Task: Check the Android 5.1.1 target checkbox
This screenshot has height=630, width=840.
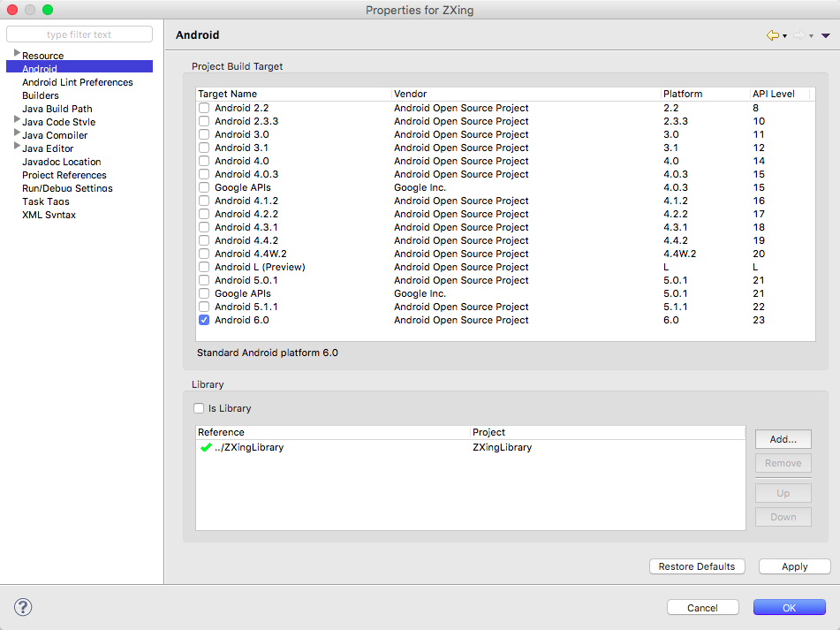Action: click(x=204, y=307)
